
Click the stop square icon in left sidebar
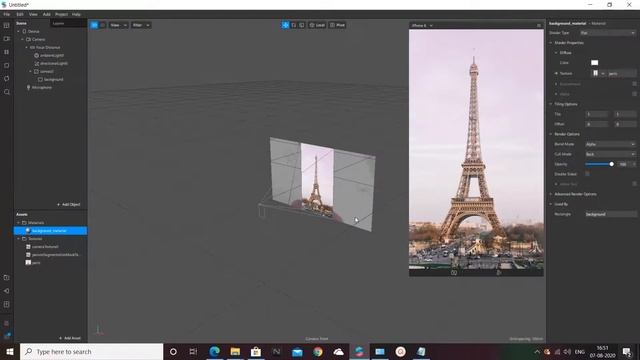pos(7,65)
